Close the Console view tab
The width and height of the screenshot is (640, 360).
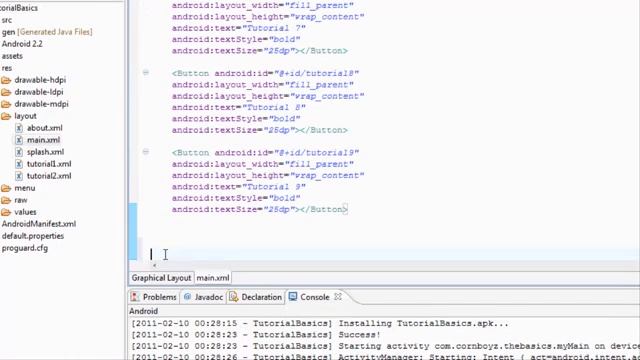[x=338, y=297]
